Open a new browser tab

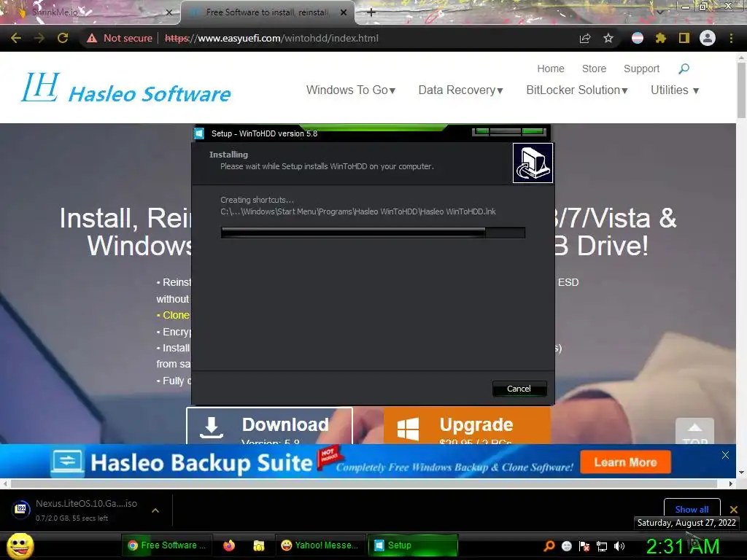click(x=371, y=12)
